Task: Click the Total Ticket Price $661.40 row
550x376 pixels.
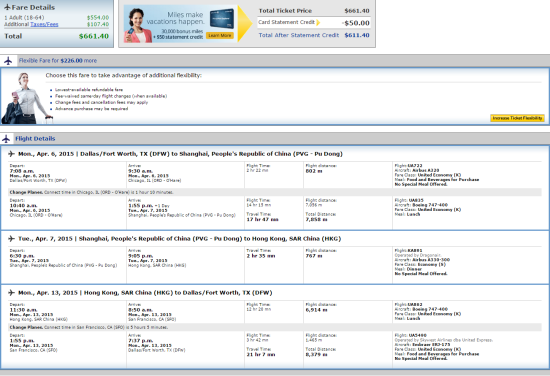Action: point(314,11)
